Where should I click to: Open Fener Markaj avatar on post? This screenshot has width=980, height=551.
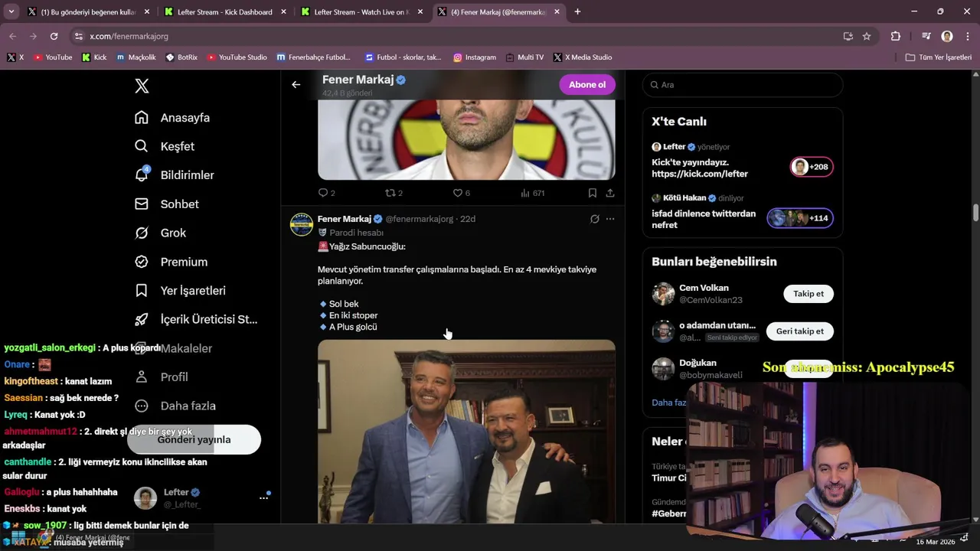click(x=302, y=225)
